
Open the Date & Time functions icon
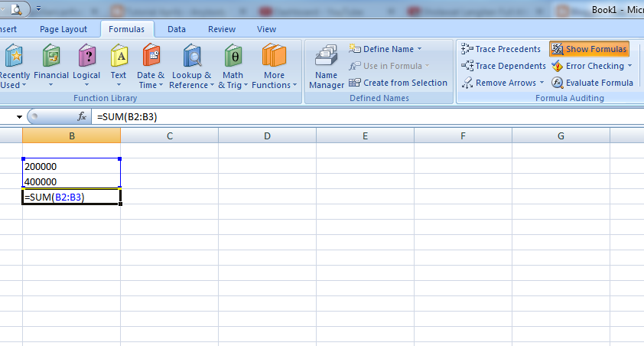coord(151,55)
